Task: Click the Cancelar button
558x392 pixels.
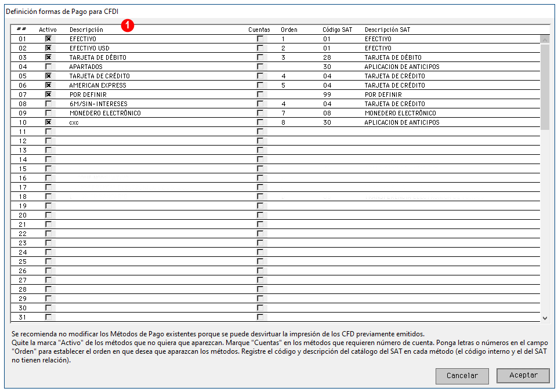Action: [462, 376]
